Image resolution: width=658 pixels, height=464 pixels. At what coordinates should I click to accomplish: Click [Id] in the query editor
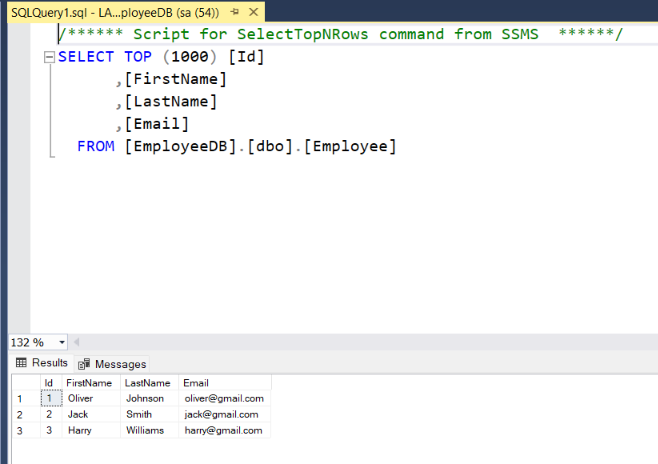point(246,57)
